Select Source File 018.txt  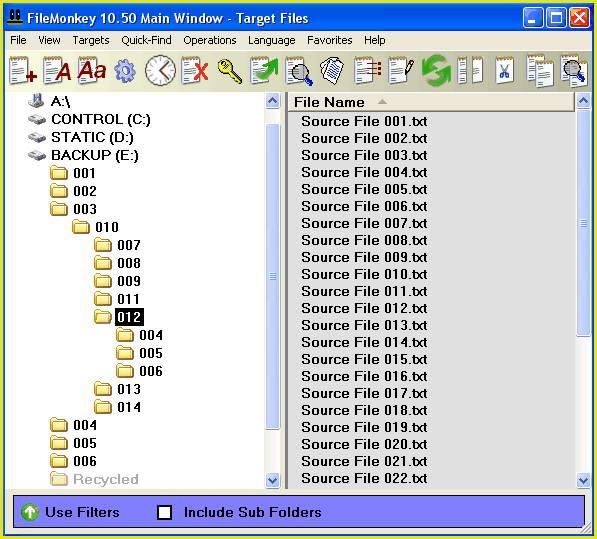[x=364, y=410]
